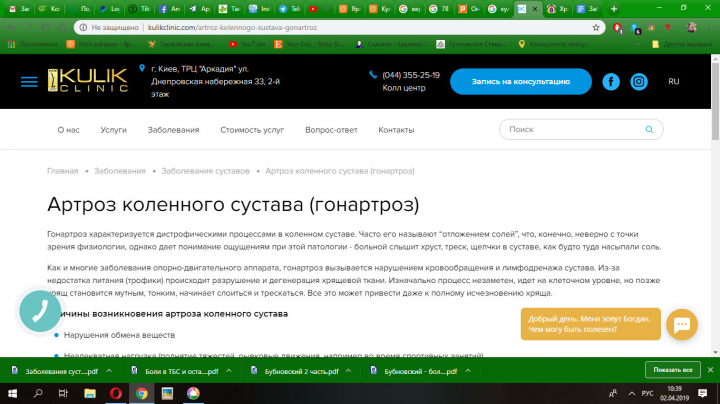Show hidden system tray icons chevron
The width and height of the screenshot is (720, 404).
(x=632, y=393)
